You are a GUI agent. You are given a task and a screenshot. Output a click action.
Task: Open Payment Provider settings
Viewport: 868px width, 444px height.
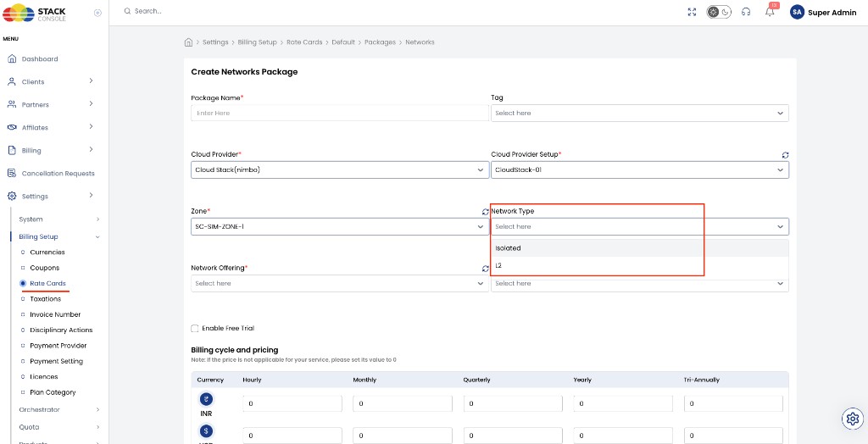pos(58,345)
